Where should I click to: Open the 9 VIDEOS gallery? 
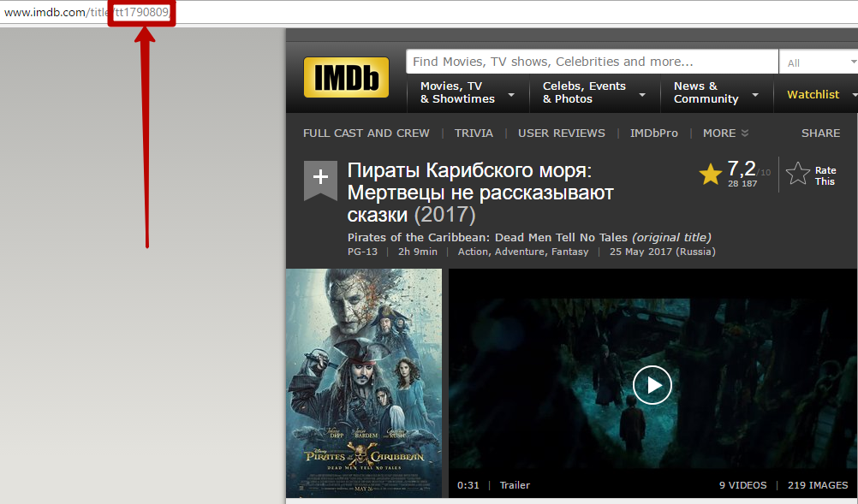point(742,485)
